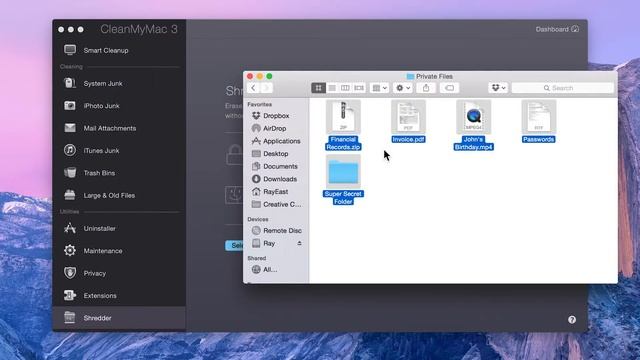Switch Finder to icon view

(318, 88)
